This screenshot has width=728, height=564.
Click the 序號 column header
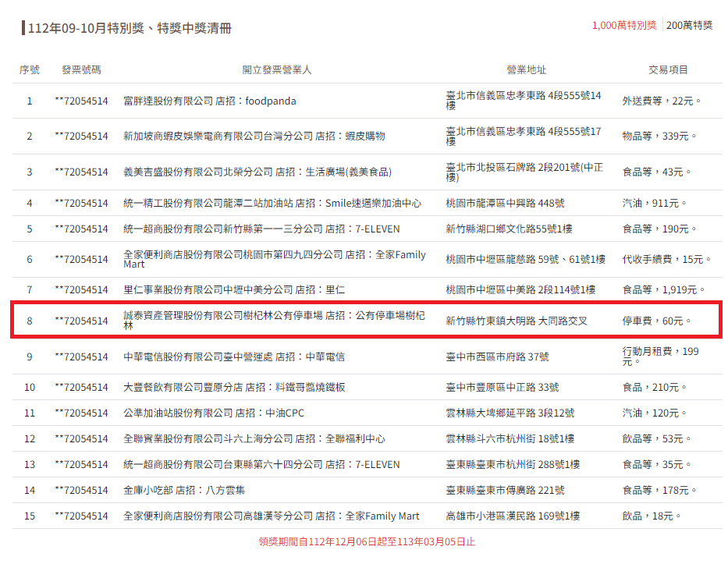[28, 69]
